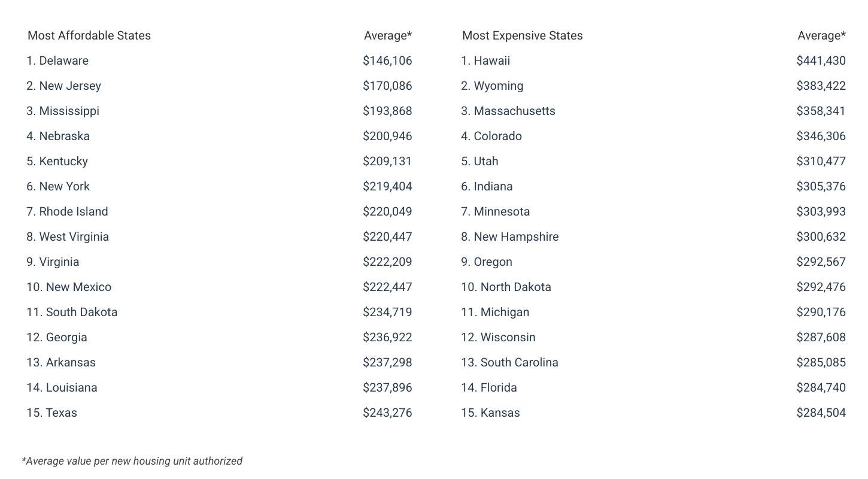Select Colorado's $346,306 average value
Viewport: 868px width, 479px height.
pos(821,136)
